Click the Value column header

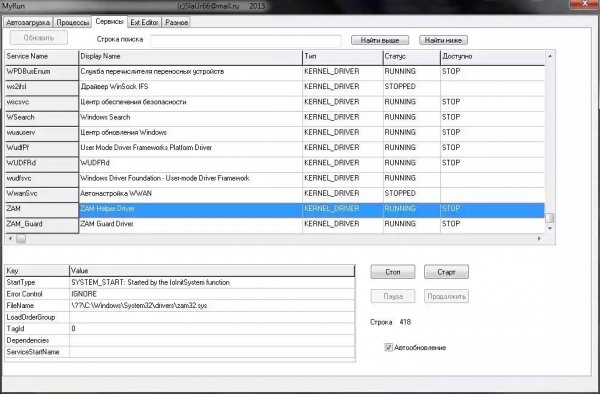pyautogui.click(x=212, y=271)
